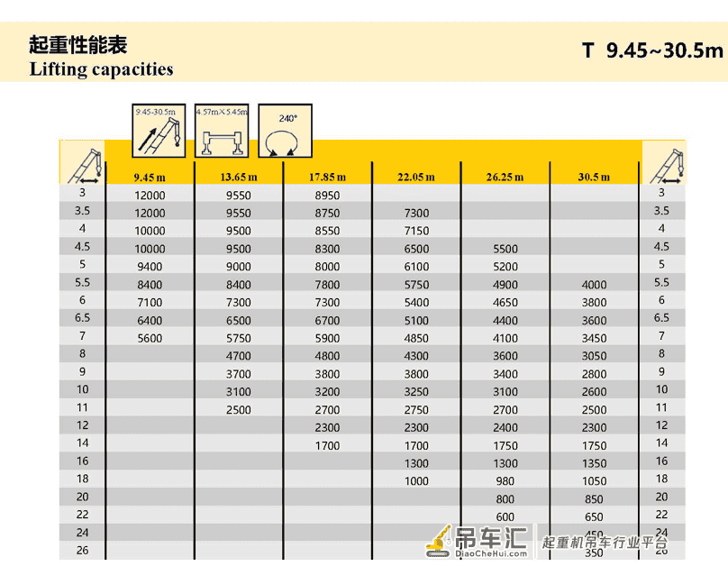The height and width of the screenshot is (566, 728).
Task: Click the 9.45-30.5m boom length icon
Action: pyautogui.click(x=159, y=131)
